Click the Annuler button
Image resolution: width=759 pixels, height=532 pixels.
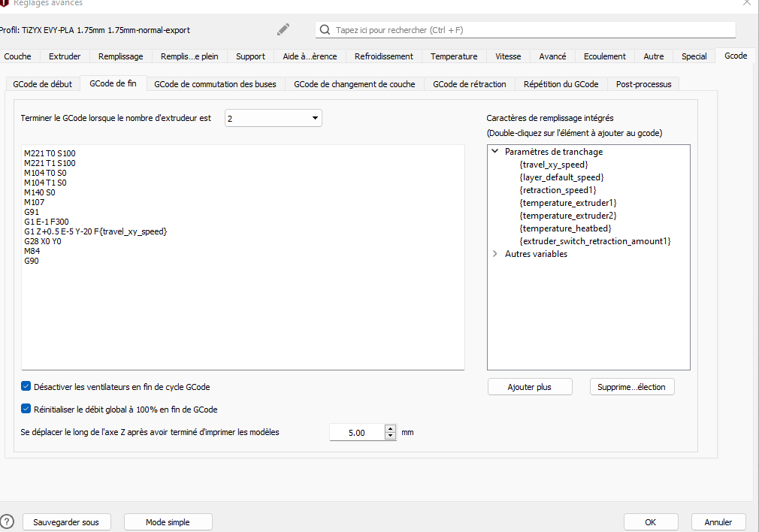pyautogui.click(x=718, y=521)
